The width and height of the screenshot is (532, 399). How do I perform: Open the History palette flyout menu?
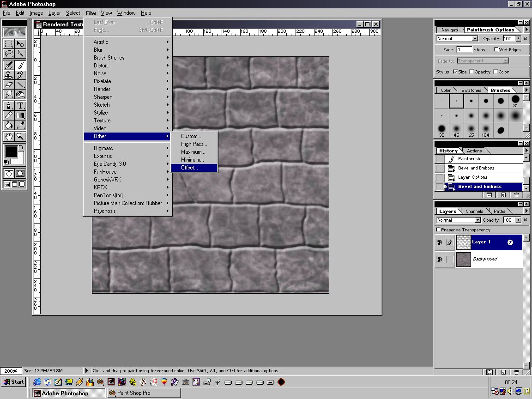[526, 151]
